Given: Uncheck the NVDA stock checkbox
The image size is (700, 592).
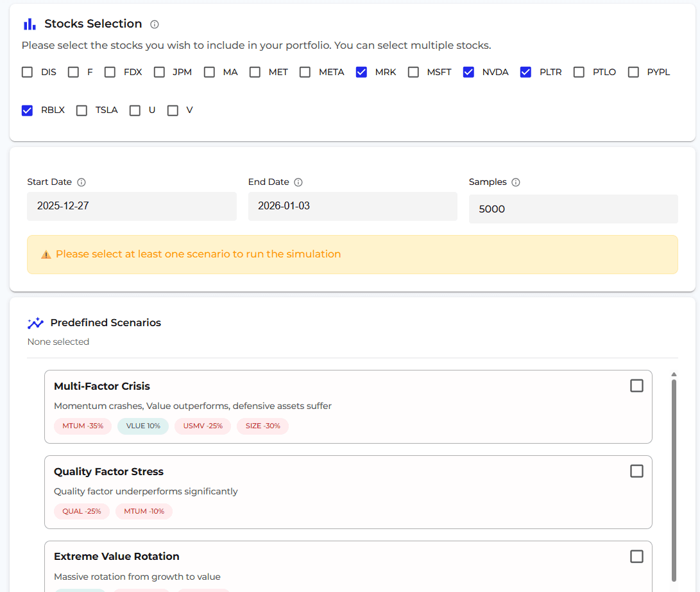Looking at the screenshot, I should point(468,72).
